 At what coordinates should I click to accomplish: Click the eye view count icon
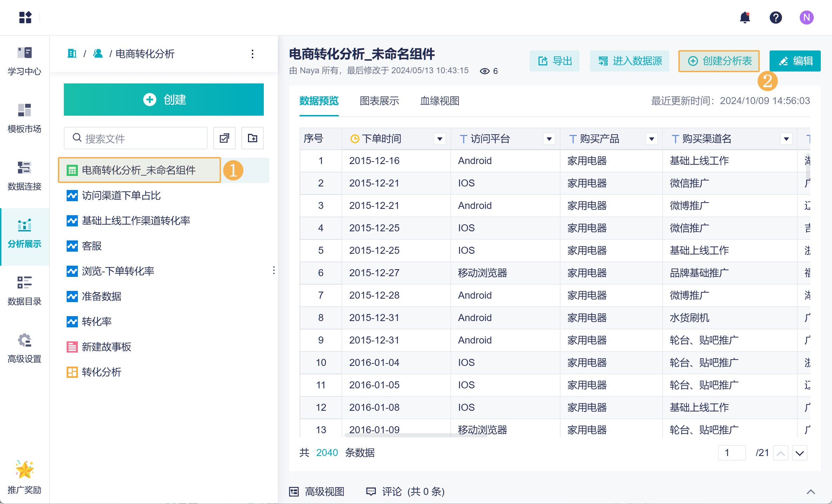tap(484, 71)
